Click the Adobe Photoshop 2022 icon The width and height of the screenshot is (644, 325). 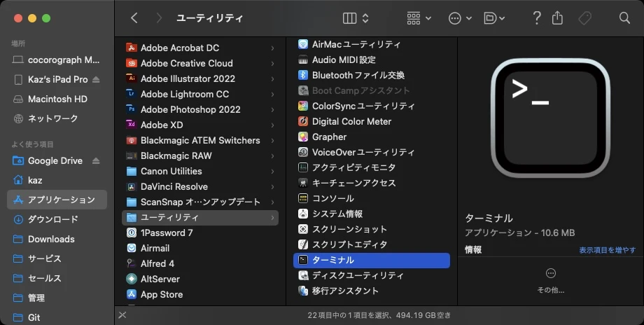(x=132, y=109)
